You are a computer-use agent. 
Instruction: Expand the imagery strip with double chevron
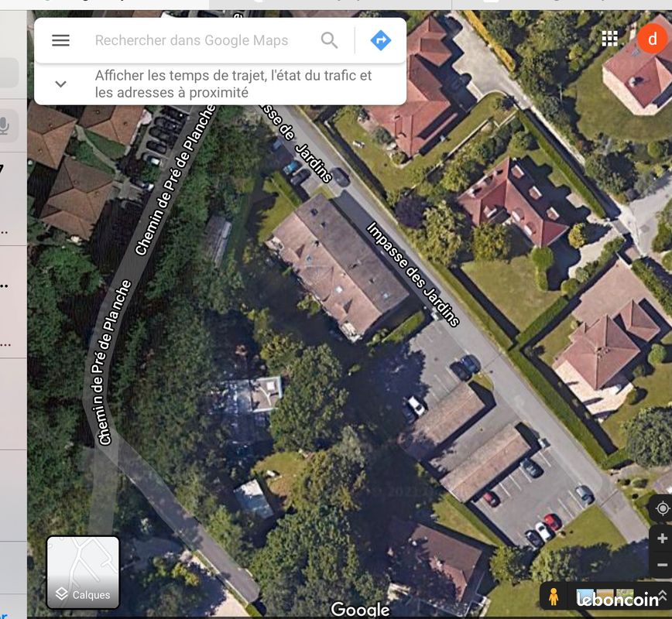coord(663,594)
